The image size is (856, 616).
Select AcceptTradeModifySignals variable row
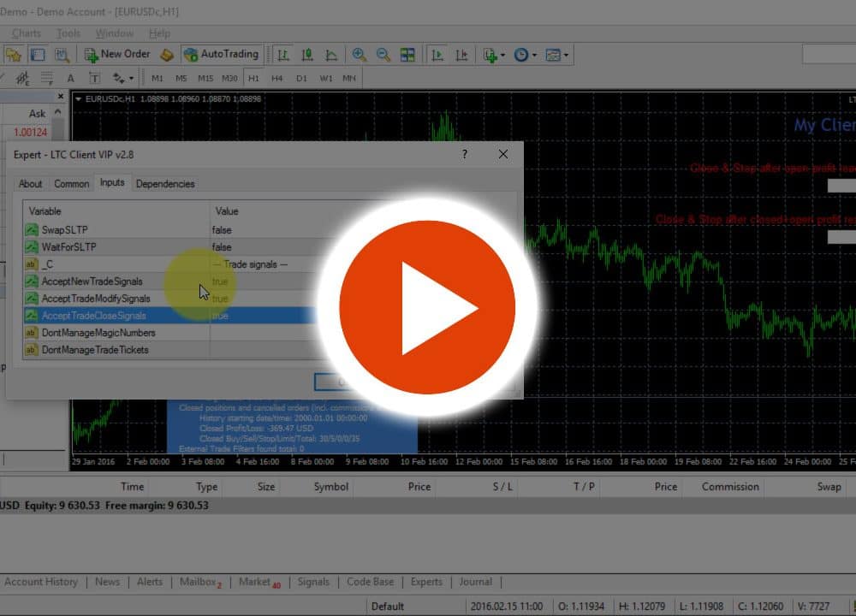[171, 299]
